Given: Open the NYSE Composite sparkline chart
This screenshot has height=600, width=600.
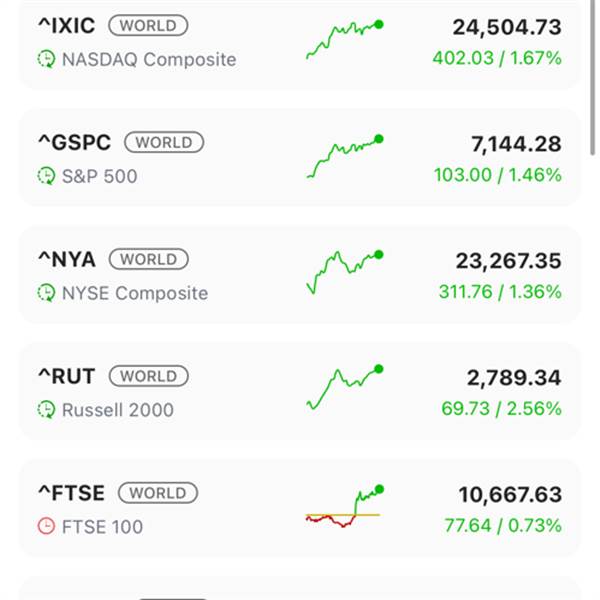Looking at the screenshot, I should pos(344,272).
